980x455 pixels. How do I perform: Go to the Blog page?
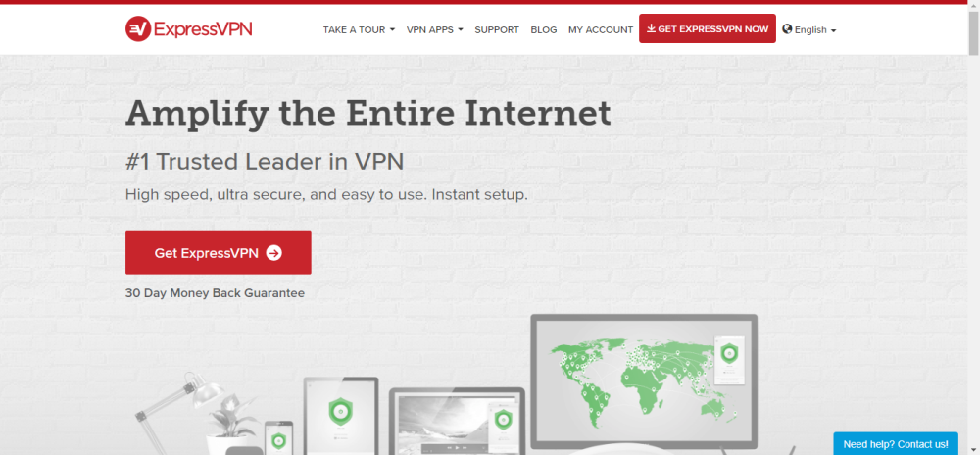pos(544,29)
